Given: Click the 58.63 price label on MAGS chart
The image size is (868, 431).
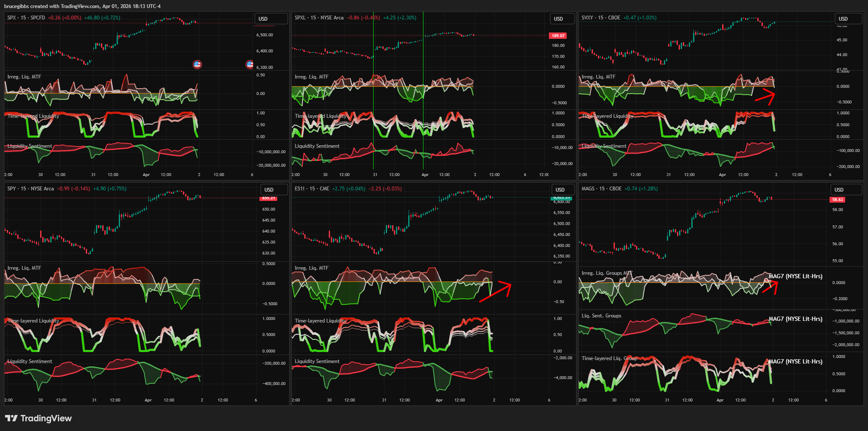Looking at the screenshot, I should point(837,200).
